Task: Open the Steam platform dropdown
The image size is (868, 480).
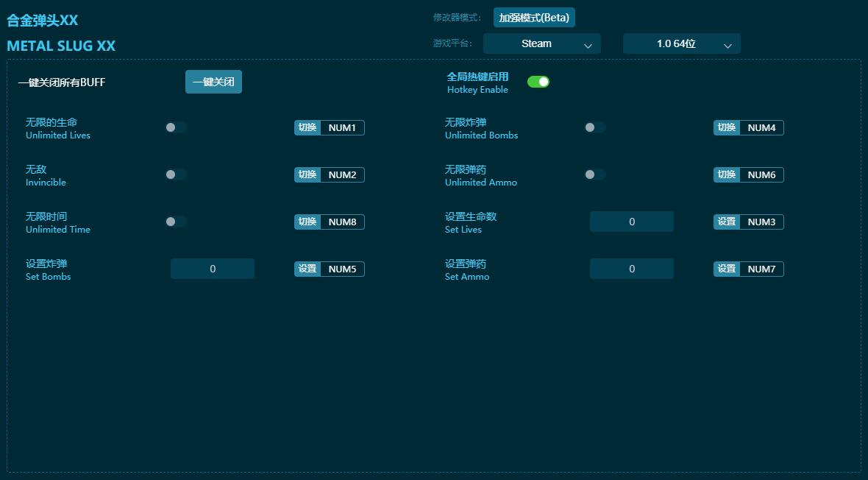Action: coord(541,44)
